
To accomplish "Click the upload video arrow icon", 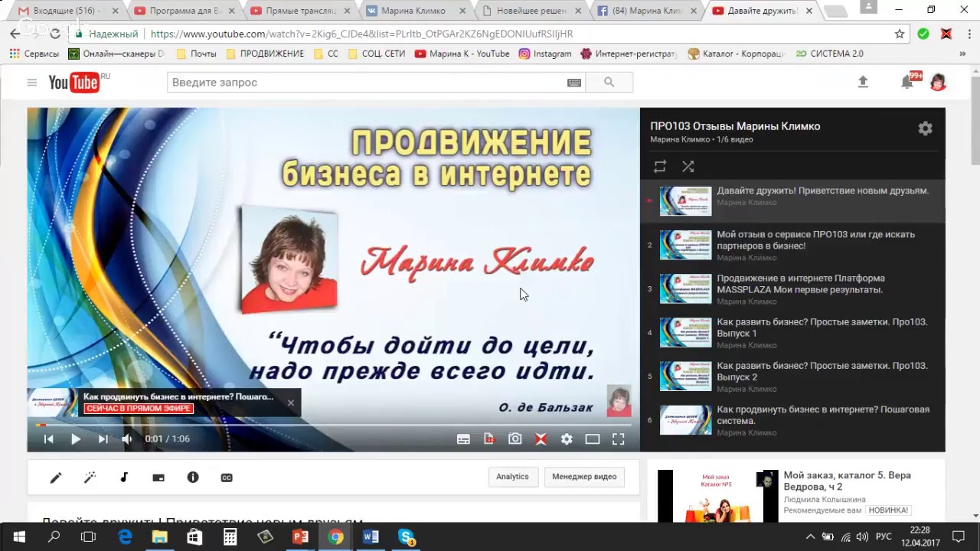I will coord(863,82).
